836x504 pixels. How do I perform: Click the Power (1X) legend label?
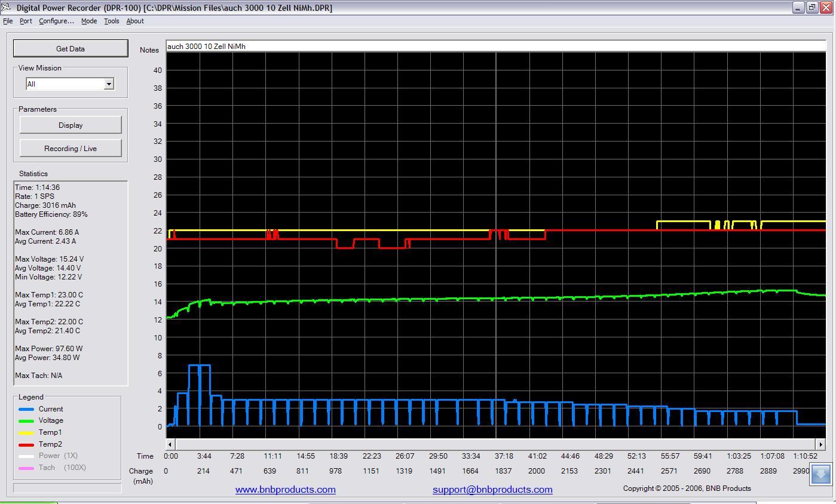point(58,456)
